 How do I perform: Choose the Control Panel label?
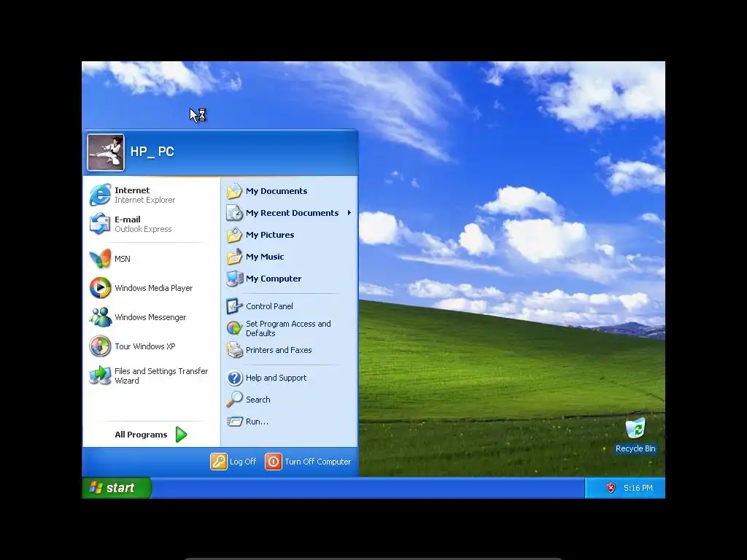pyautogui.click(x=269, y=306)
